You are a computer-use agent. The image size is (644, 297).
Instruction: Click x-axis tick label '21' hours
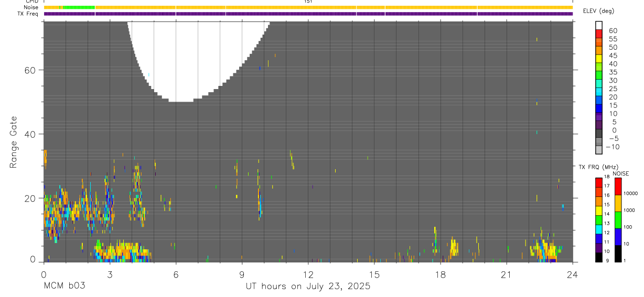tap(506, 274)
